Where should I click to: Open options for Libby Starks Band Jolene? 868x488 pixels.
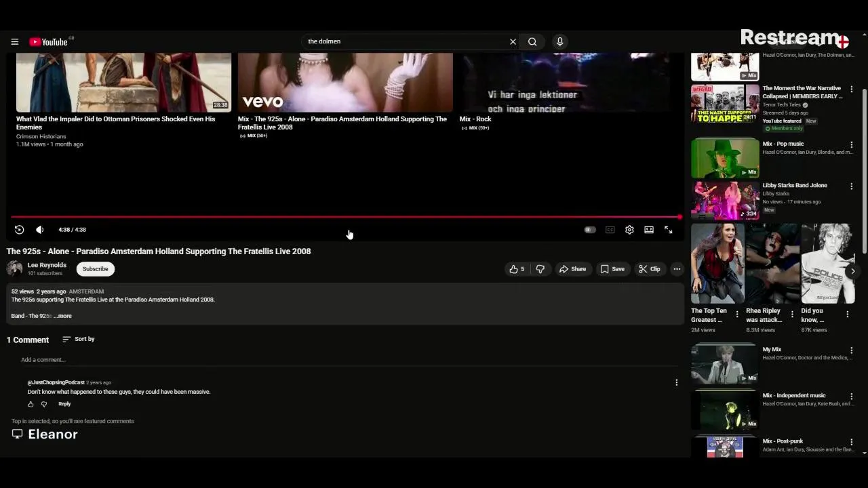[x=852, y=186]
